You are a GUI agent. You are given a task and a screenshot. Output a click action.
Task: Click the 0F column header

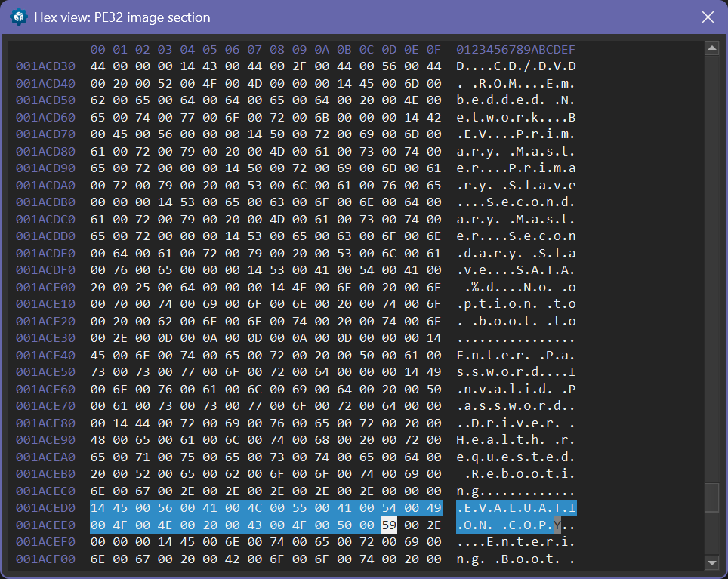pos(433,50)
